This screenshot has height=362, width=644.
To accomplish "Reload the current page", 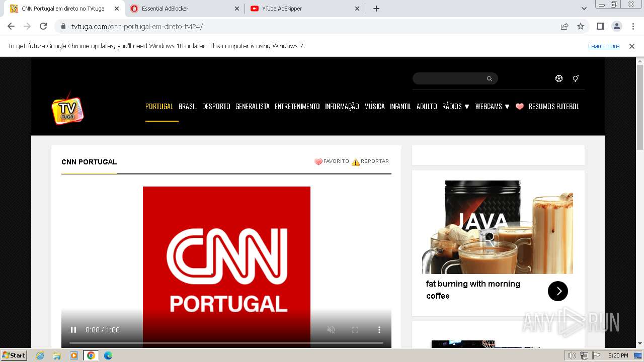I will [43, 27].
